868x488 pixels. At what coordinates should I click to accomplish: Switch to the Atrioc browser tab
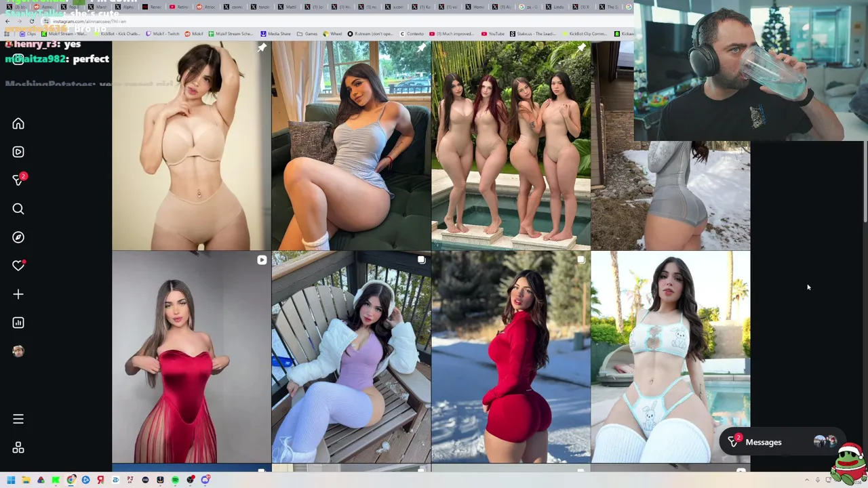(207, 7)
